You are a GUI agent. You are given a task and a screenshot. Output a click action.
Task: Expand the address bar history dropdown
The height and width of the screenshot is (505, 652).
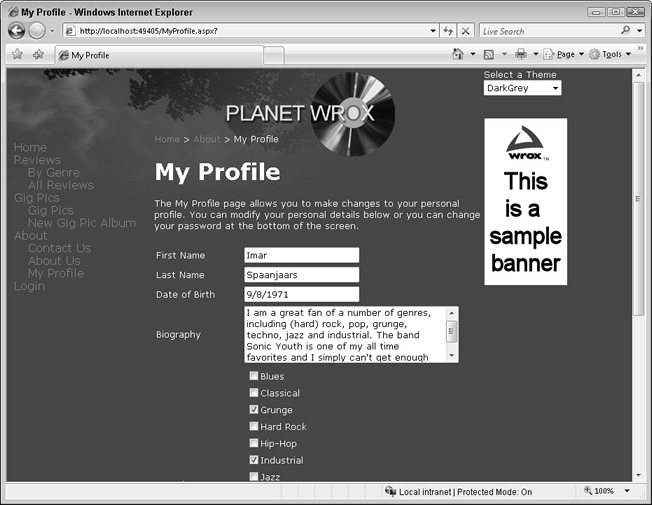point(432,31)
